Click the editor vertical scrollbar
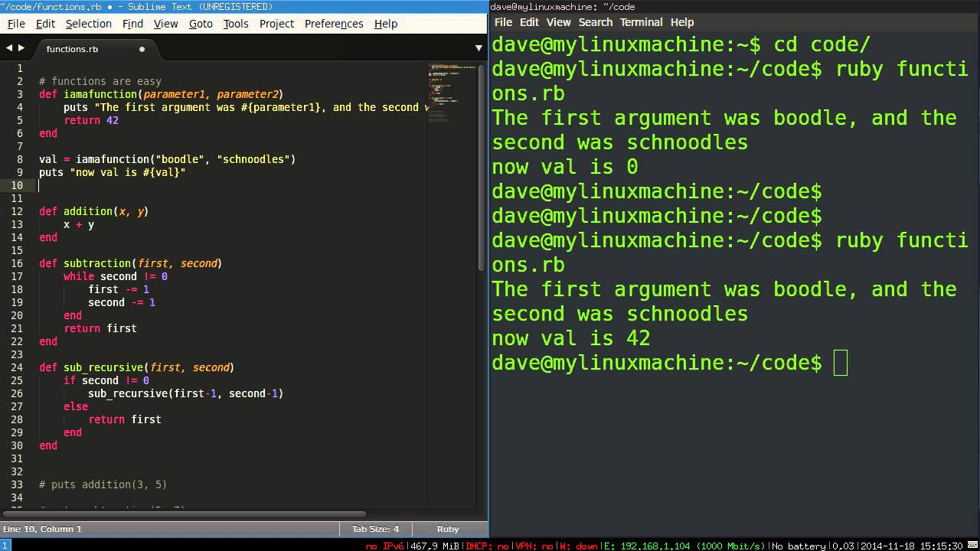 [x=482, y=168]
